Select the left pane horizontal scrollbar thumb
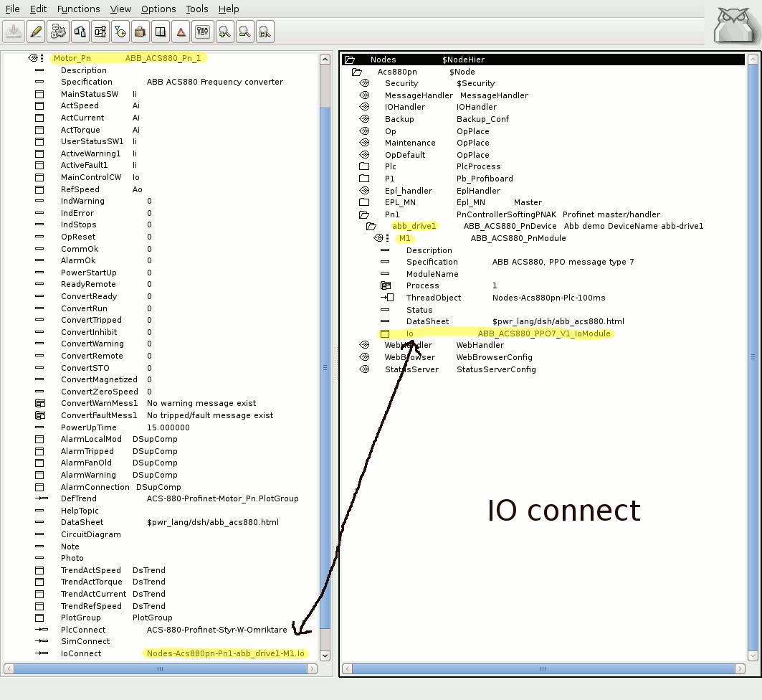The height and width of the screenshot is (700, 762). coord(161,668)
